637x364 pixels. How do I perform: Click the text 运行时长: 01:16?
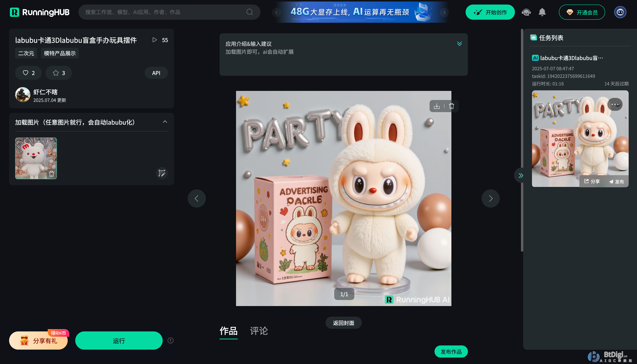pos(548,84)
